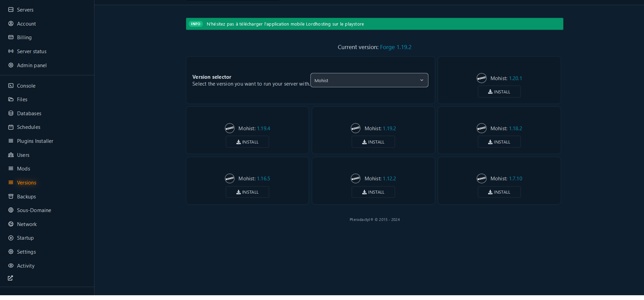Click the Mohist logo for version 1.19.4
The image size is (644, 300).
tap(230, 128)
